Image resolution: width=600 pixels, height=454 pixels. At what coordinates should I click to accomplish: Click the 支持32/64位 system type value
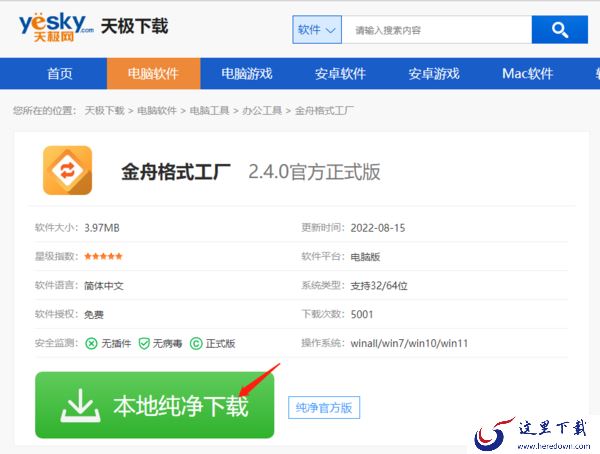[x=379, y=286]
